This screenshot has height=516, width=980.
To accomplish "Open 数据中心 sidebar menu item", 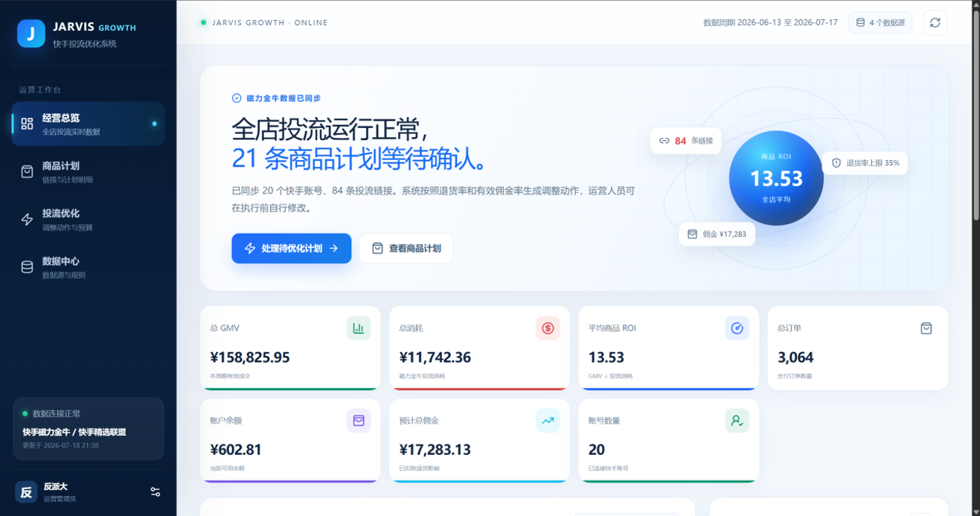I will pyautogui.click(x=89, y=267).
